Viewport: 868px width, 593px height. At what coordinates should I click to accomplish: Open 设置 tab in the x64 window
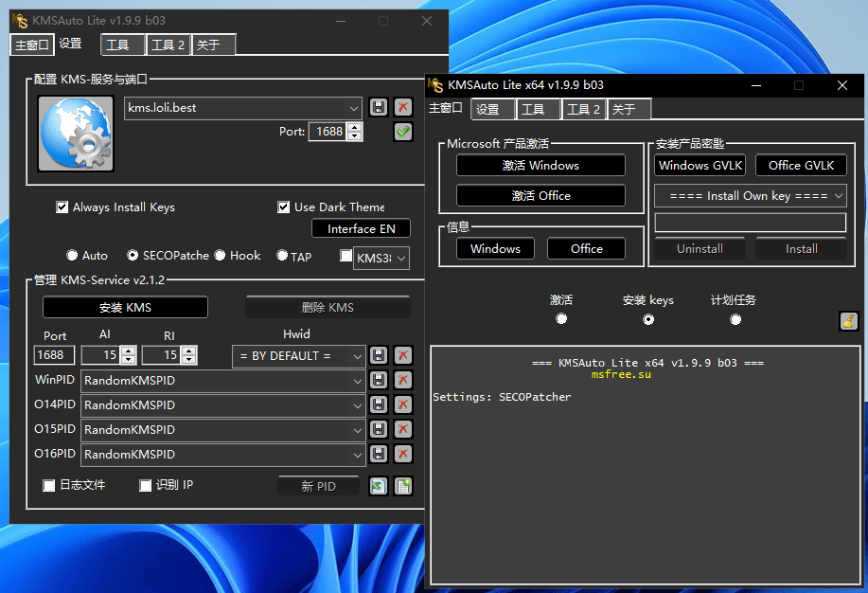492,109
